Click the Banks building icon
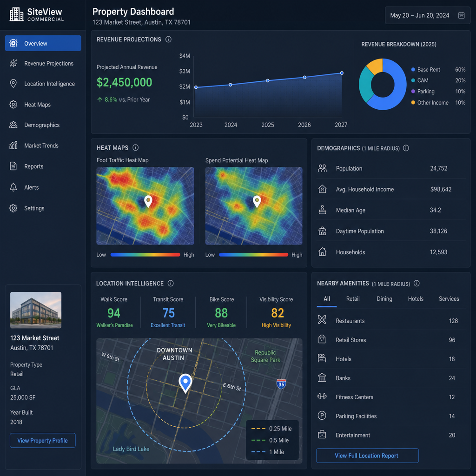 click(x=322, y=377)
